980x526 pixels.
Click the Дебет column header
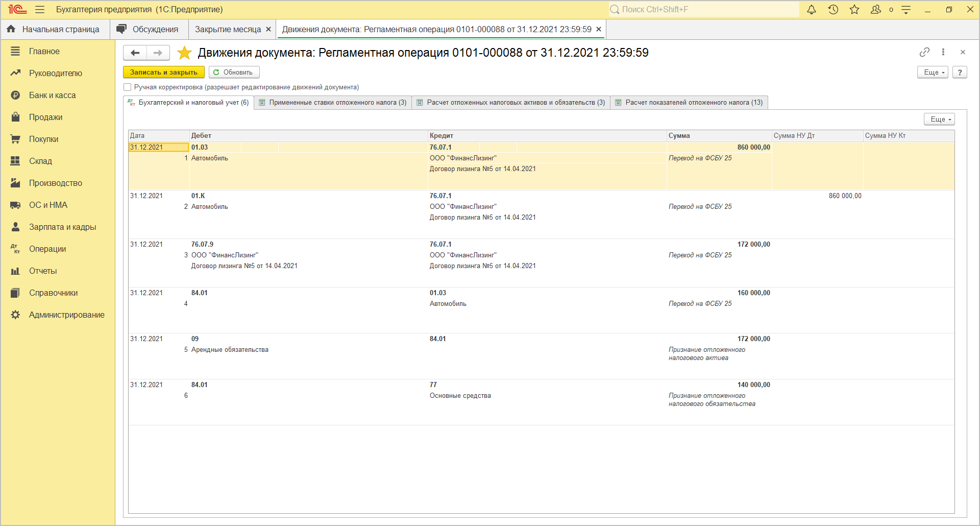pyautogui.click(x=308, y=135)
